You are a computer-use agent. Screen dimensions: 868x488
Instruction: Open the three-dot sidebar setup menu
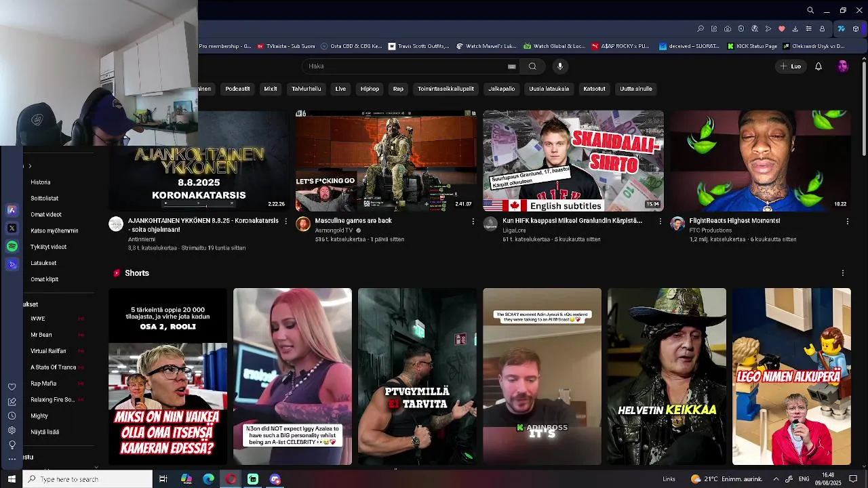pyautogui.click(x=12, y=459)
